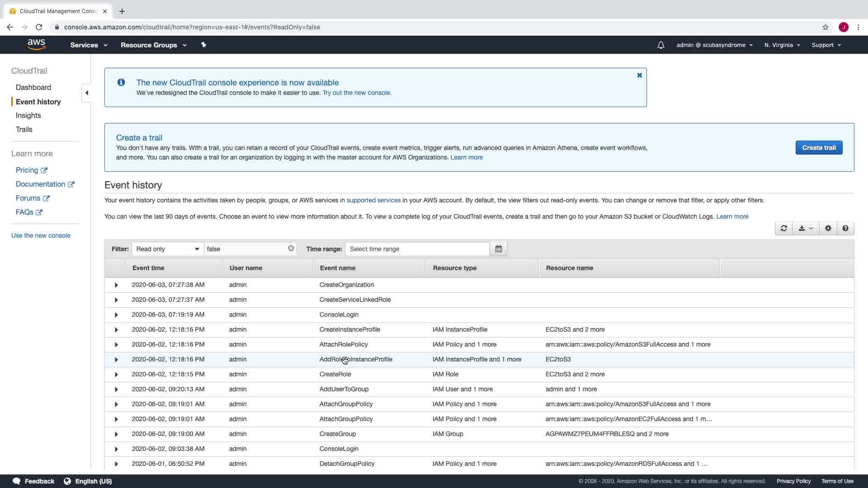Expand the AttachRolePolicy event row
The height and width of the screenshot is (488, 868).
tap(116, 345)
